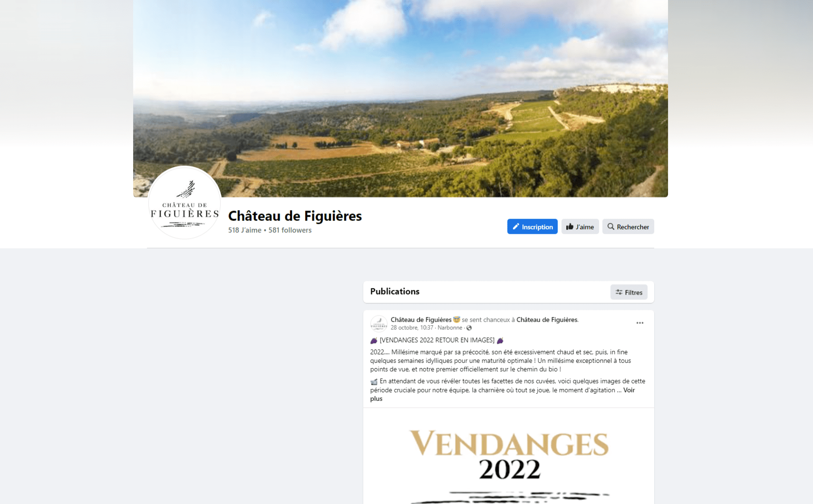Click the small avatar beside the post author
The width and height of the screenshot is (813, 504).
click(379, 324)
